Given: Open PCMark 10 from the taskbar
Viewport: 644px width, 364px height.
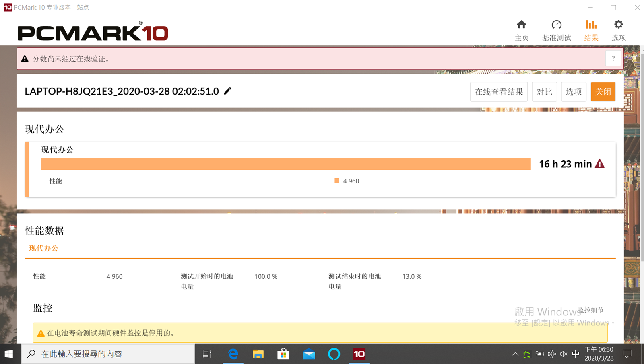Looking at the screenshot, I should pyautogui.click(x=359, y=354).
